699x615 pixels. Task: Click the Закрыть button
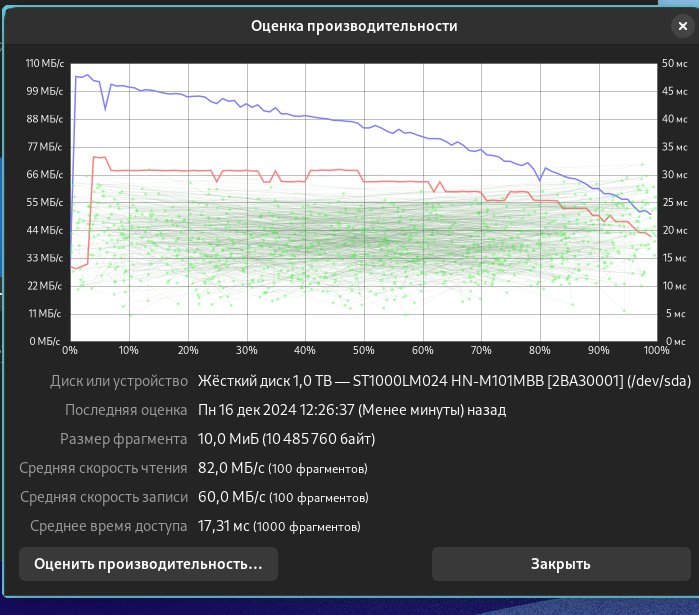pyautogui.click(x=561, y=564)
